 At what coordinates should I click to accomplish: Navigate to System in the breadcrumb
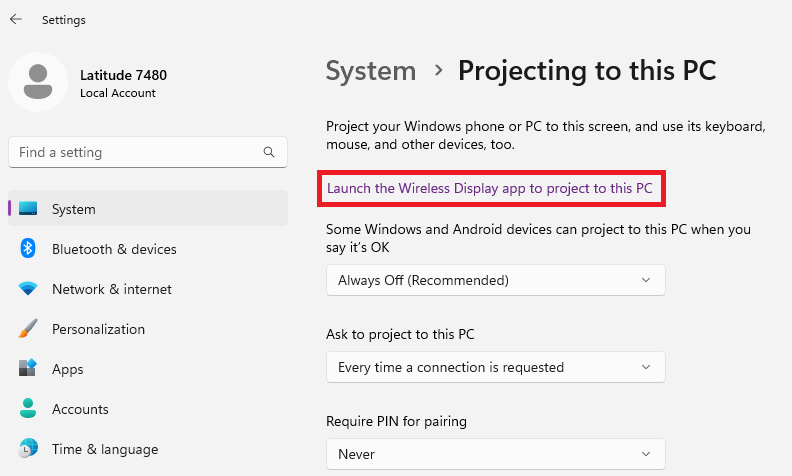point(371,71)
